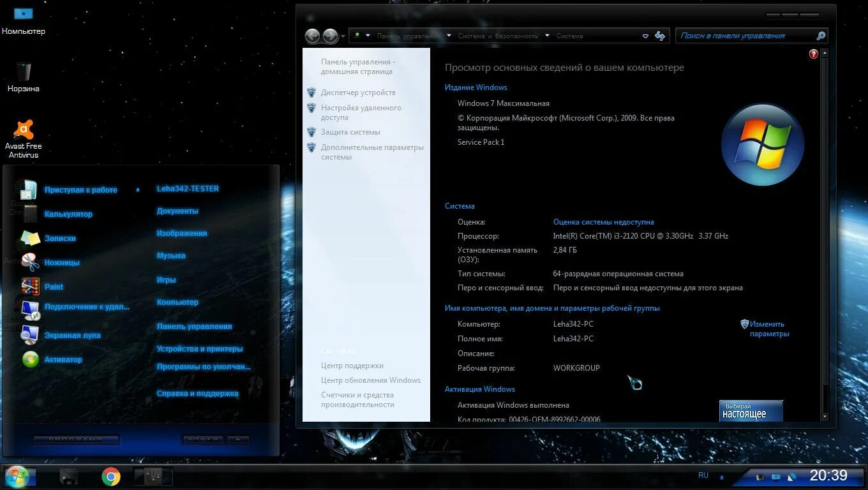
Task: Expand jump list arrow of Приступая к работе
Action: tap(138, 189)
